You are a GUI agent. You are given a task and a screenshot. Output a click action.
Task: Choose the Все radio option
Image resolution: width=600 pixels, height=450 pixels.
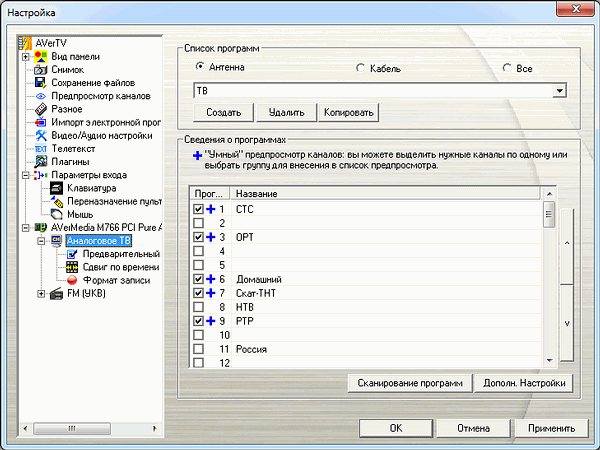click(x=508, y=68)
